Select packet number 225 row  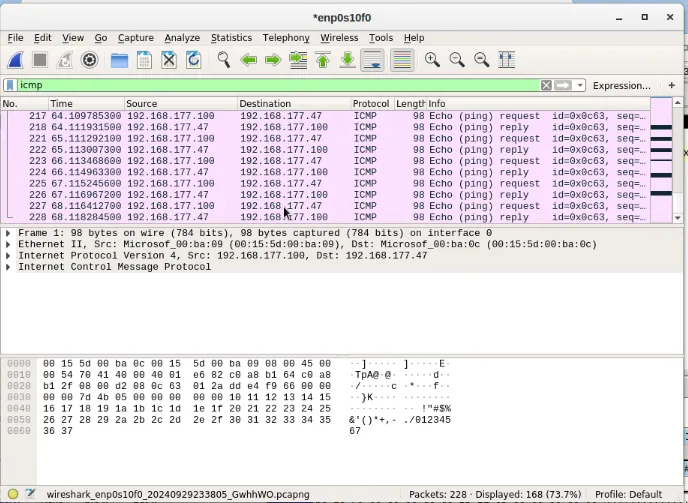click(325, 183)
